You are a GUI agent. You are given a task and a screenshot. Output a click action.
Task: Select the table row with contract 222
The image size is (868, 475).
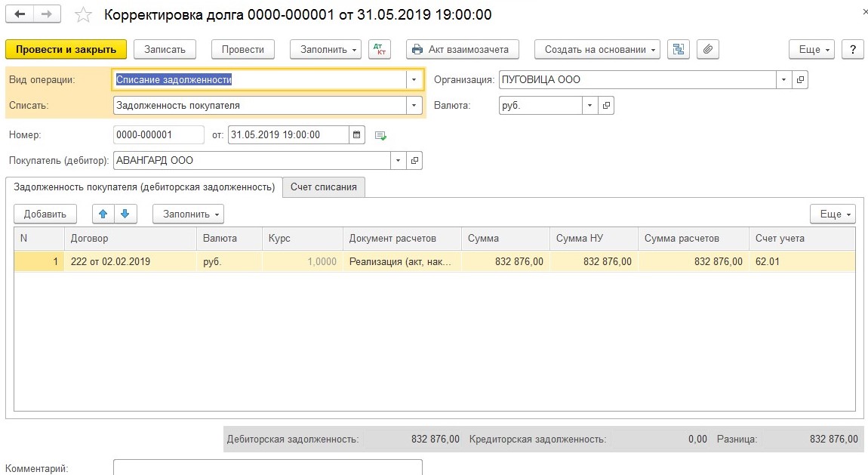click(x=128, y=261)
